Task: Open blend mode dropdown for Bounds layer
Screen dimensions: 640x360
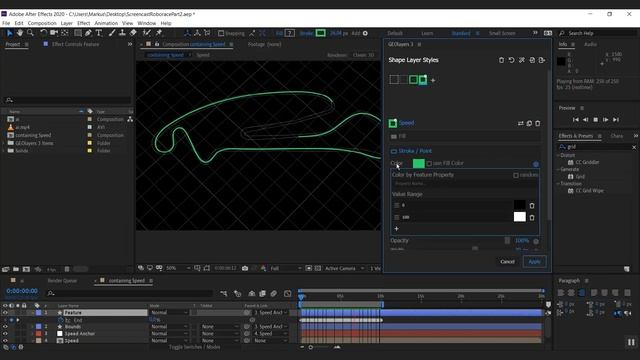Action: [x=169, y=327]
